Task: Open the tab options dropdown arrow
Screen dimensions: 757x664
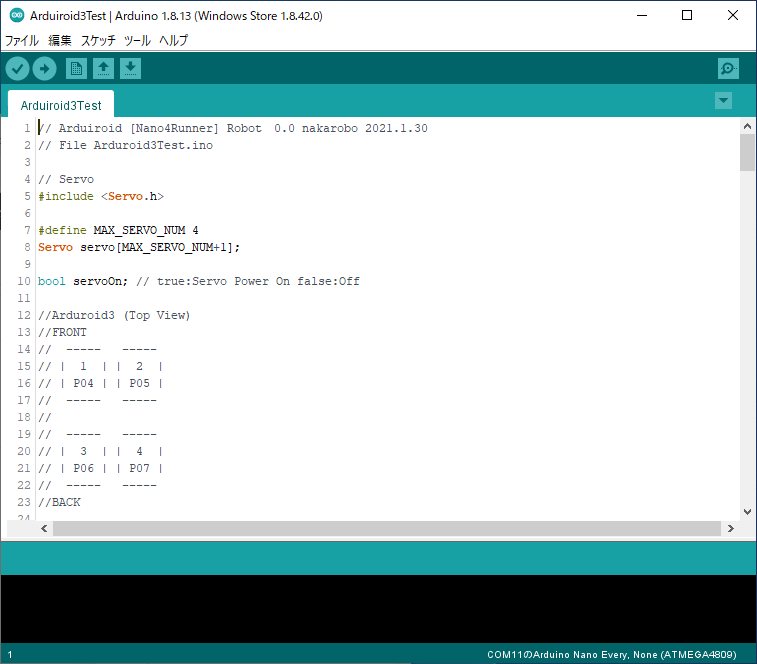Action: tap(723, 100)
